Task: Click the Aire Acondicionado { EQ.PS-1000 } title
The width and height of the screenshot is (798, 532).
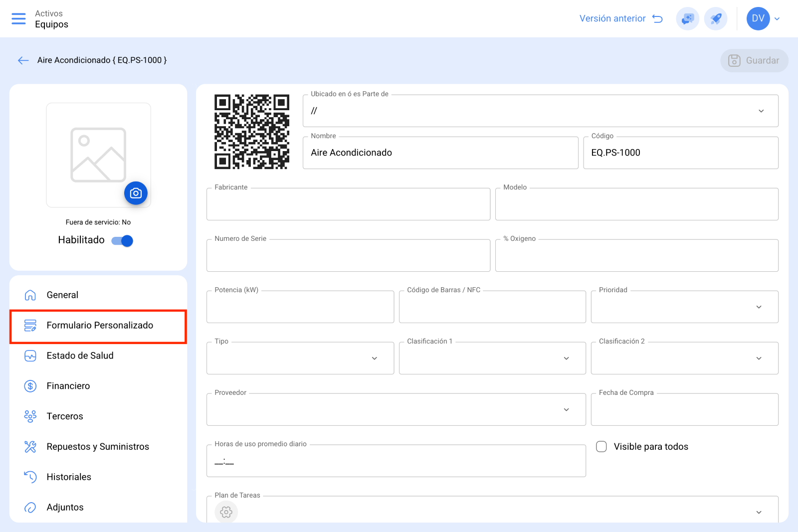Action: (102, 60)
